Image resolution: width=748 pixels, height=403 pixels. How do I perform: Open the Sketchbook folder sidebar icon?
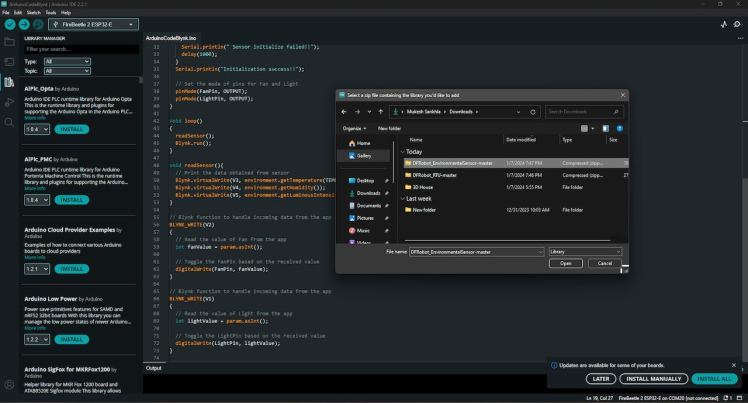click(9, 42)
